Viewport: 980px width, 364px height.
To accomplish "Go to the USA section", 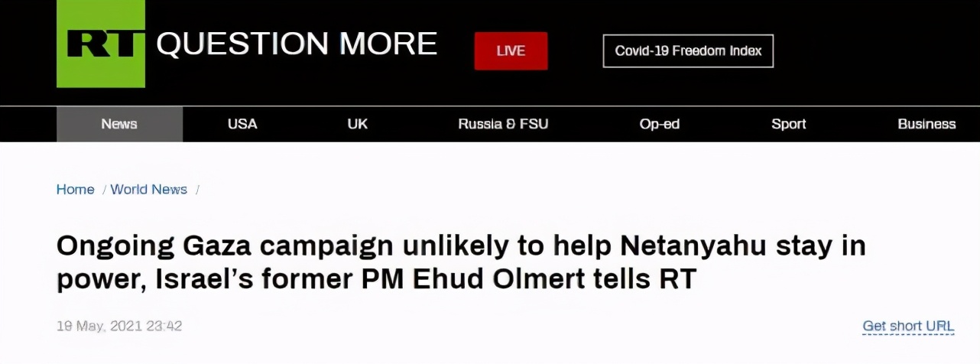I will pos(242,124).
